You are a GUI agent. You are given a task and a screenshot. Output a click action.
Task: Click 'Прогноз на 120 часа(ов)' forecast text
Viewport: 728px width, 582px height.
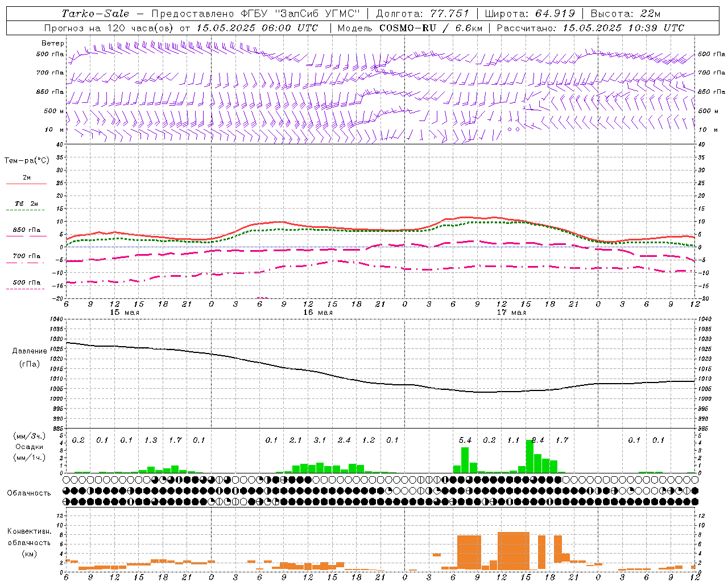click(109, 28)
